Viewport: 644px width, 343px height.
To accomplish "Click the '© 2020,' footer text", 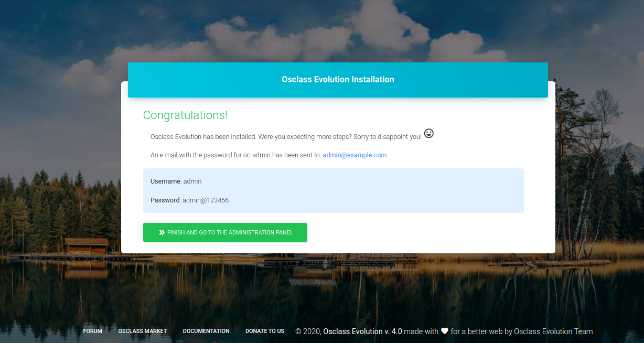I will click(x=308, y=331).
